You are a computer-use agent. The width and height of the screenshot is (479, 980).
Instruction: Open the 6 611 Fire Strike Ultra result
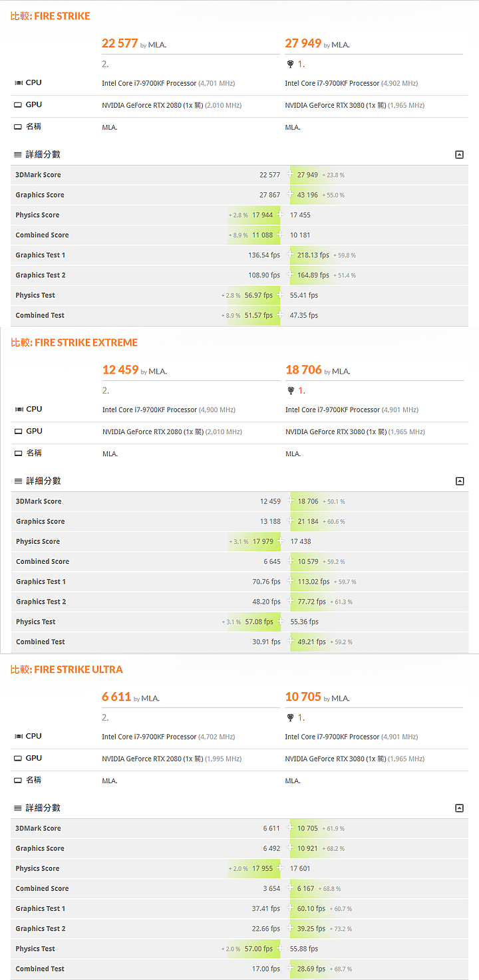click(x=116, y=697)
